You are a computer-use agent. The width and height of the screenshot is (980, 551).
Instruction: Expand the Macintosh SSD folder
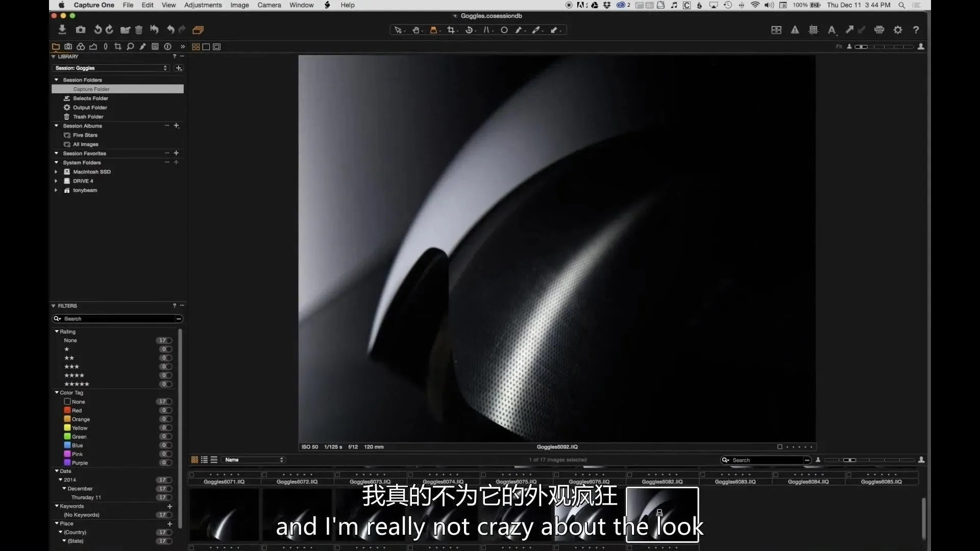click(56, 172)
